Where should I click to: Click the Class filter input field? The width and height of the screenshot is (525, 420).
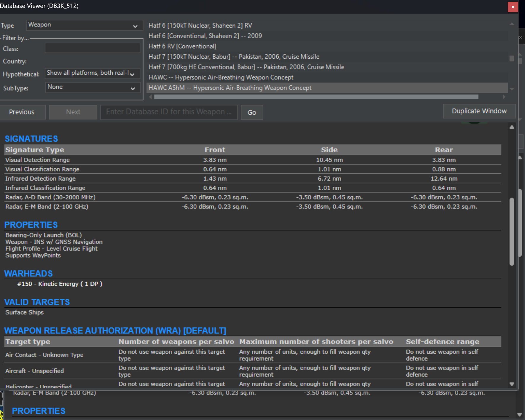[x=92, y=47]
